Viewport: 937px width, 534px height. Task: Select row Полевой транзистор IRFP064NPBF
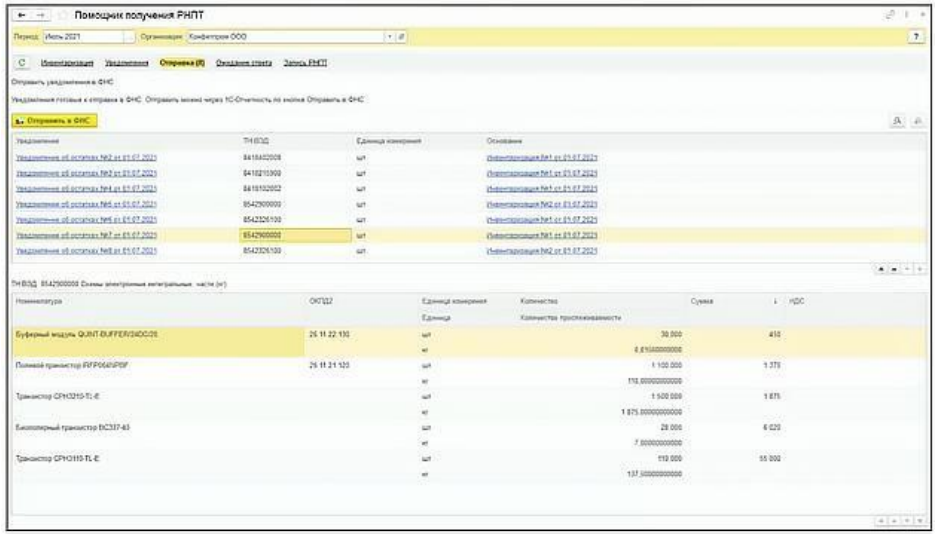(x=469, y=373)
